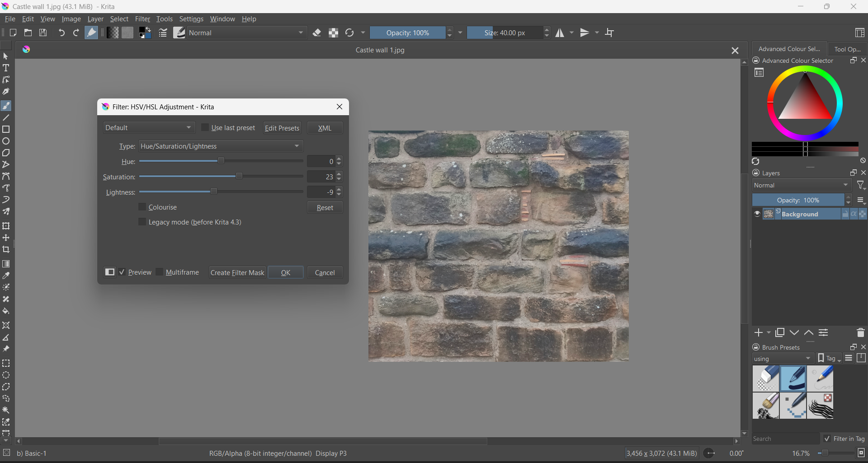Click the horizontal mirror tool icon

click(x=560, y=33)
